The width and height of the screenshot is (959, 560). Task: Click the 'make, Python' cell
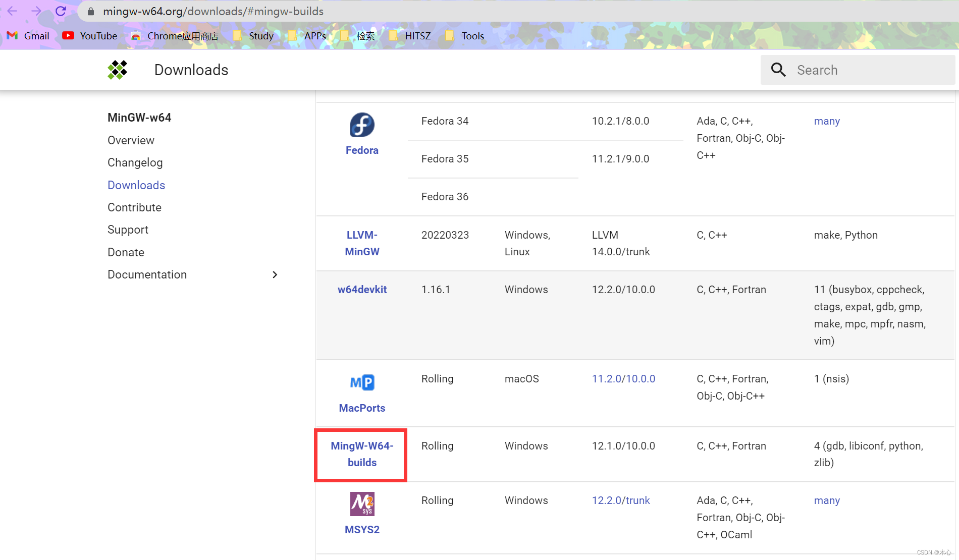pyautogui.click(x=846, y=235)
